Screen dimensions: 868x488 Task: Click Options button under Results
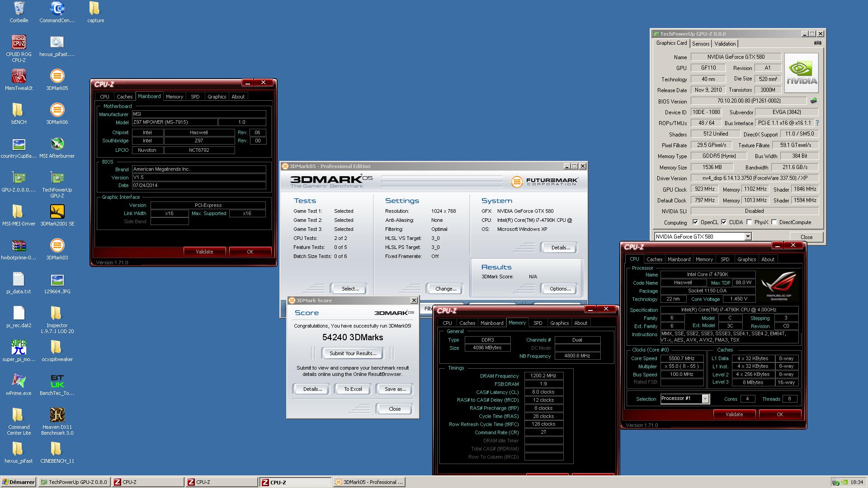[x=560, y=289]
